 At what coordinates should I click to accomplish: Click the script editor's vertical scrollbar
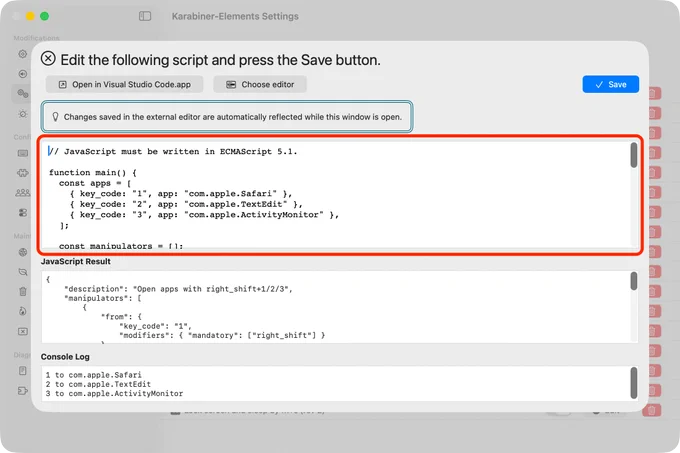(x=634, y=155)
